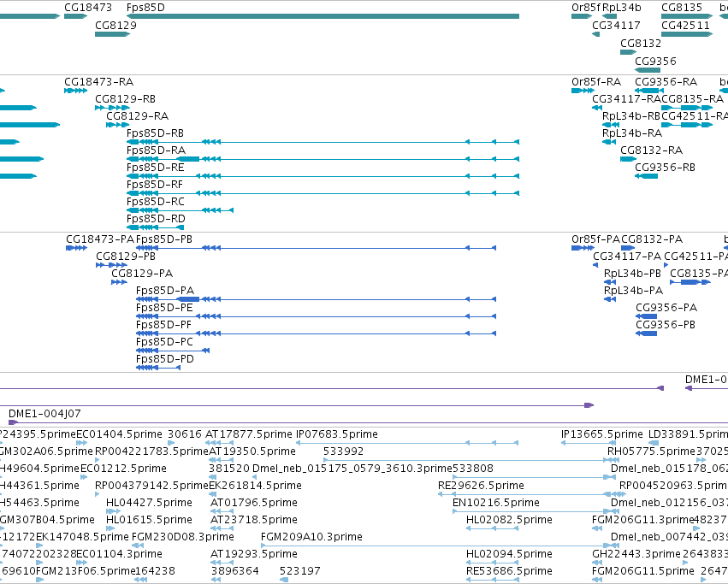
Task: Click the EC01404.5prime EST label
Action: coord(119,434)
